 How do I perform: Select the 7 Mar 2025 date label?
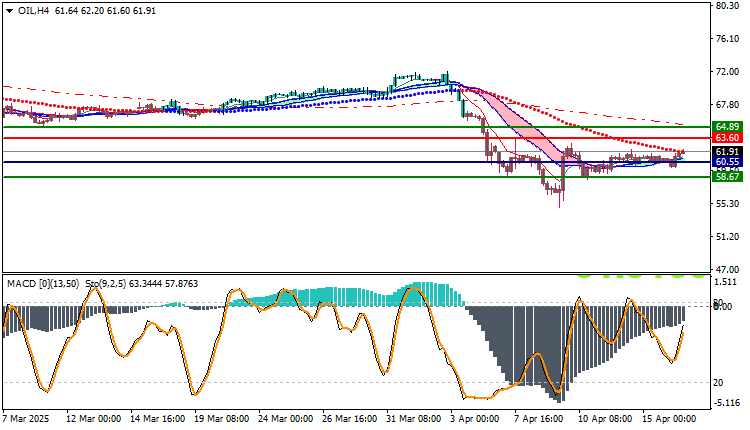tap(26, 419)
